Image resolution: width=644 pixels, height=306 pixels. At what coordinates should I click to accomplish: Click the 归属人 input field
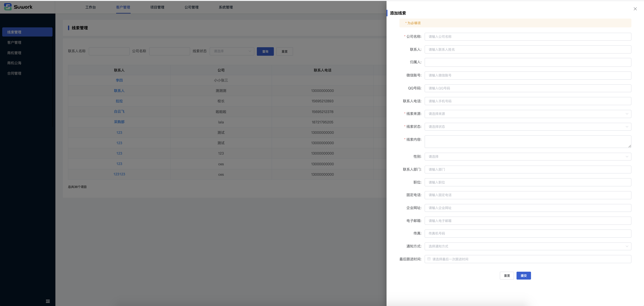pos(528,62)
